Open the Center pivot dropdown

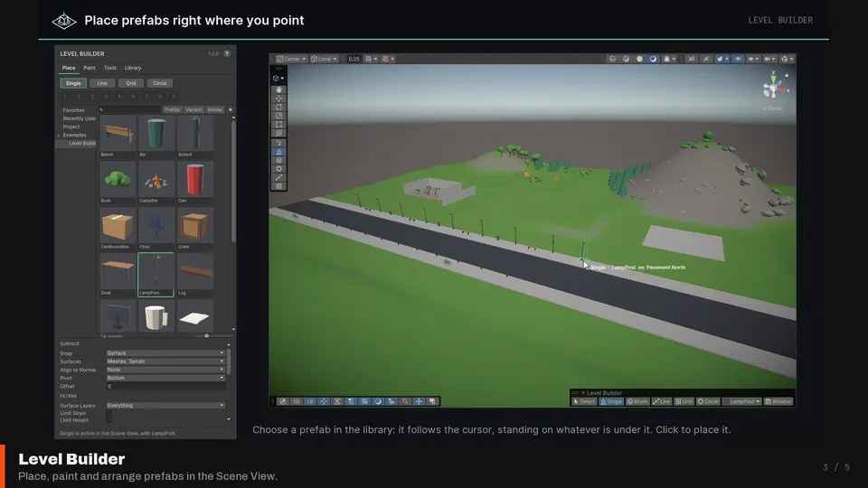[291, 59]
